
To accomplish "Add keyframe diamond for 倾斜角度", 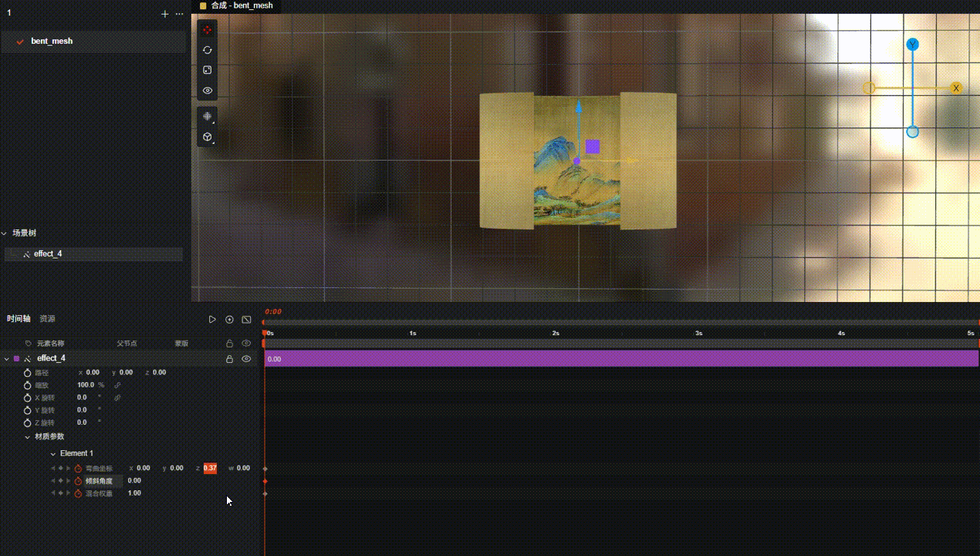I will 60,480.
